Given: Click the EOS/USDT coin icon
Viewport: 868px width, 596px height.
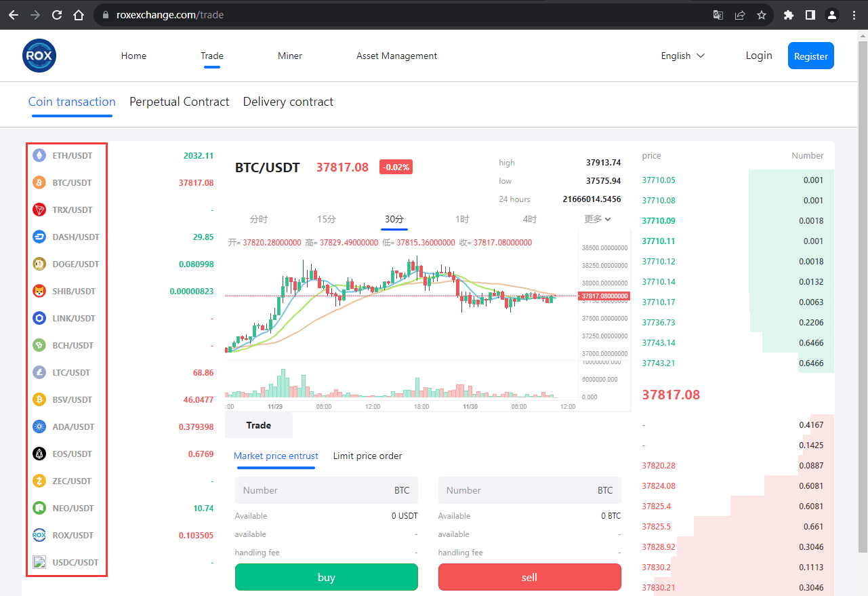Looking at the screenshot, I should tap(39, 454).
